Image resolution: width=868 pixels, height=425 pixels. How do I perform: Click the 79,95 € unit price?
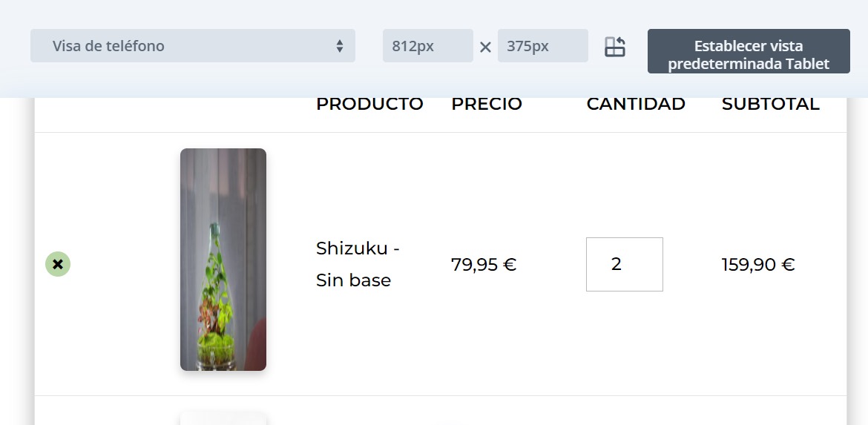click(483, 265)
